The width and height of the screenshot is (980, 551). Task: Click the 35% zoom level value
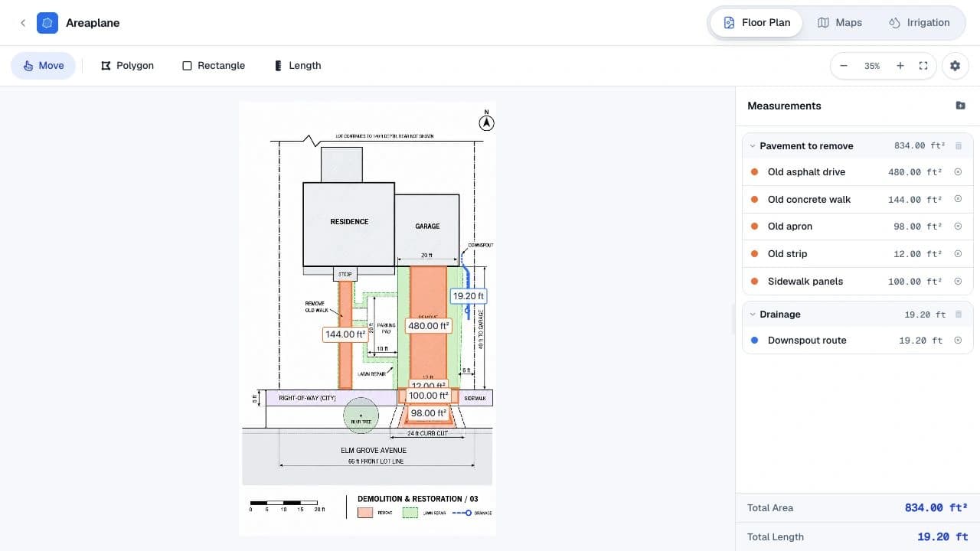pyautogui.click(x=872, y=66)
